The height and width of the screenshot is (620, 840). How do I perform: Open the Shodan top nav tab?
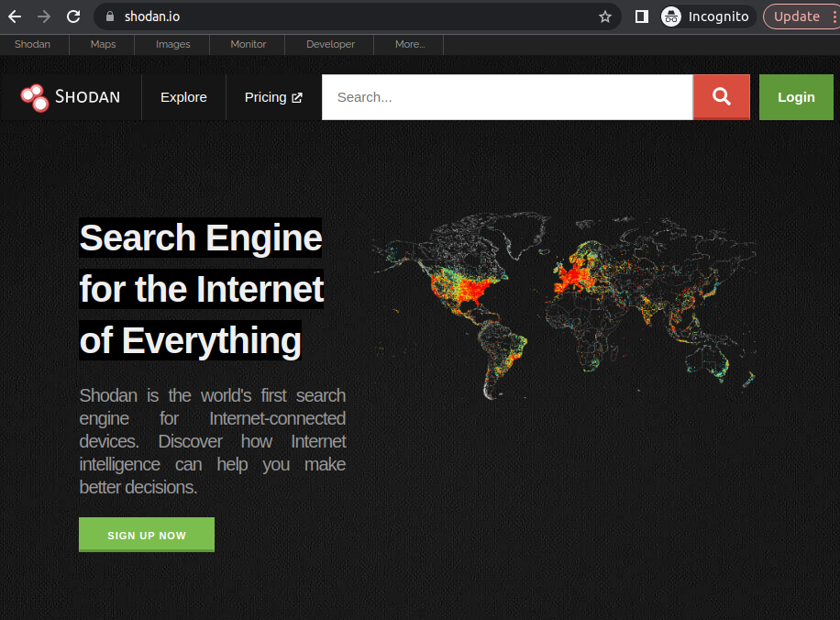pos(33,44)
